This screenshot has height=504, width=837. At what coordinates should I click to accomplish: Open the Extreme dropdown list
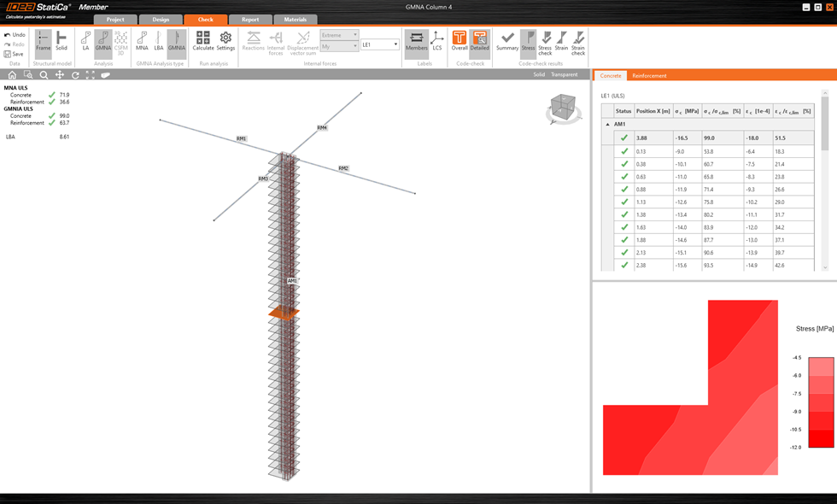pos(339,35)
